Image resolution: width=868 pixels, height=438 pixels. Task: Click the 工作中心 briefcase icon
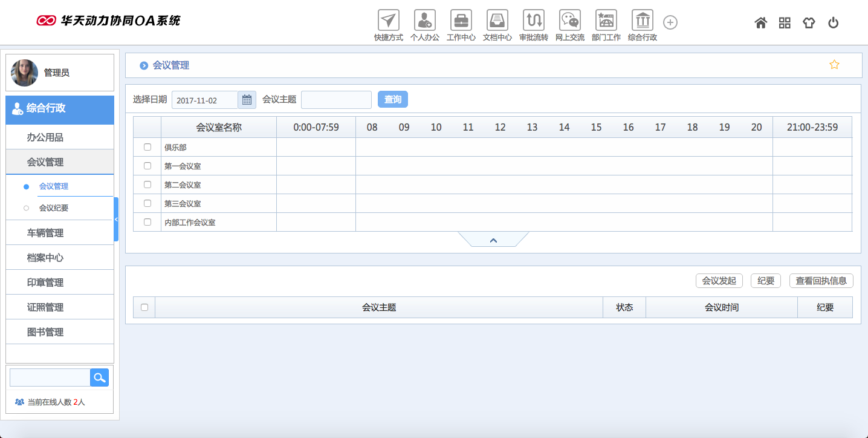pyautogui.click(x=461, y=21)
